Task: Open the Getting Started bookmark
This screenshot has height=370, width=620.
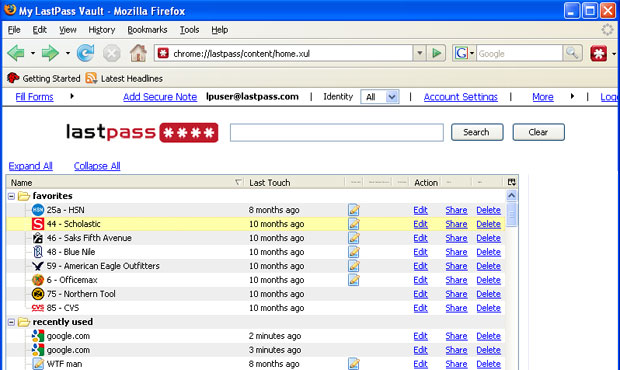Action: tap(43, 78)
